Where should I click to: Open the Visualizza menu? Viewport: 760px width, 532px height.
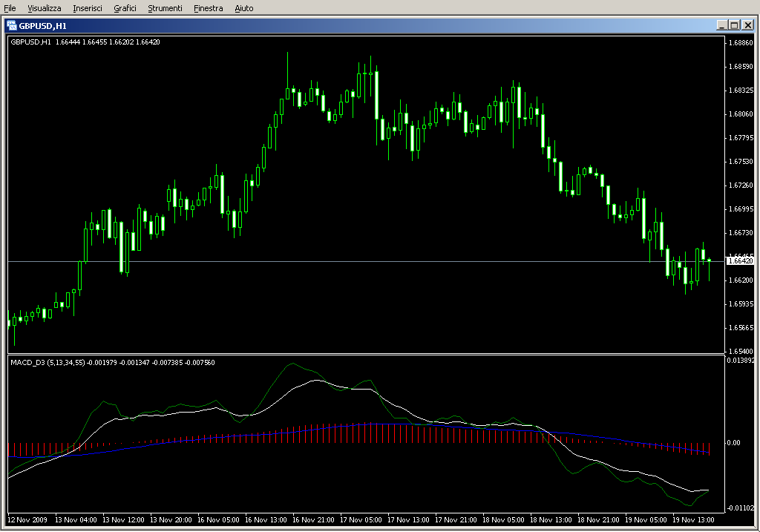point(45,8)
